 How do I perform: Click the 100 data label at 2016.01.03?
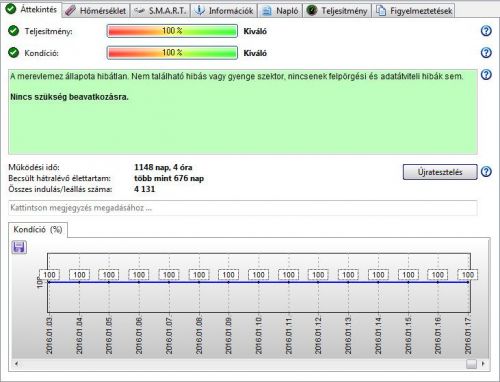[49, 275]
